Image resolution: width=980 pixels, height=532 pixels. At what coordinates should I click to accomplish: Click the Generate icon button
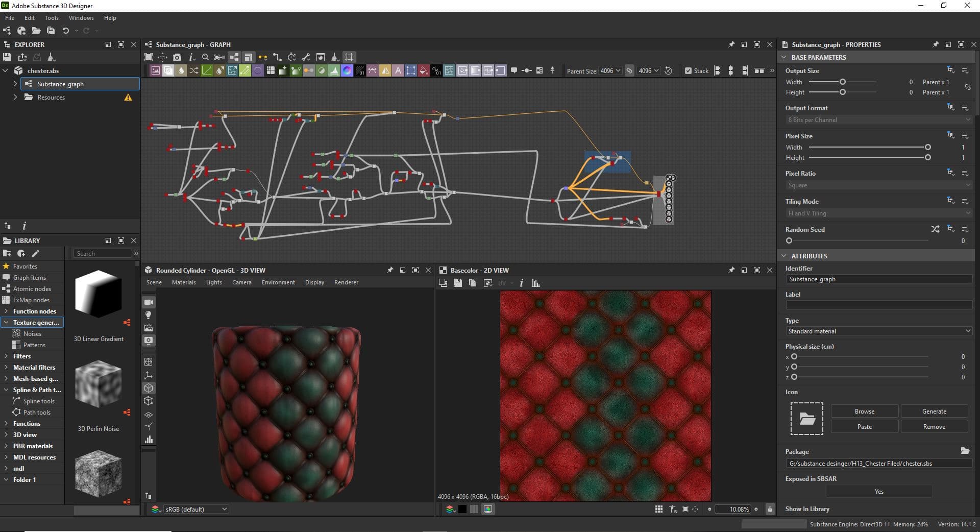(934, 411)
